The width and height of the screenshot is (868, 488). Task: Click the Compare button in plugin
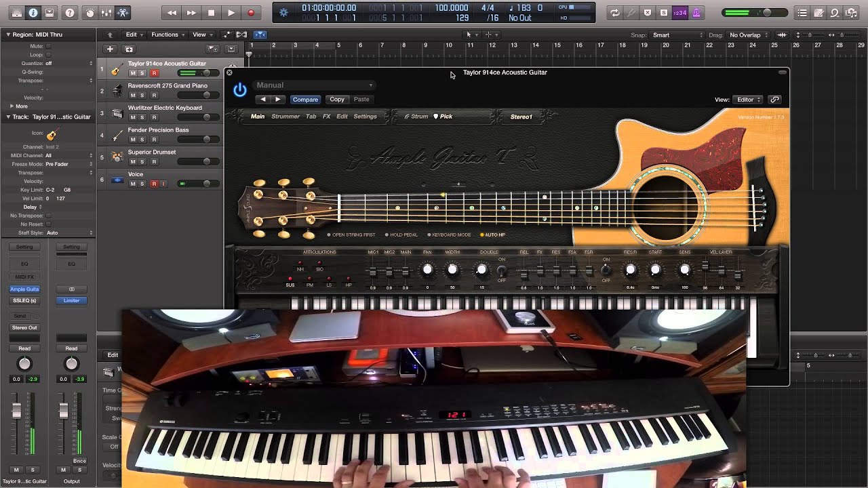305,100
